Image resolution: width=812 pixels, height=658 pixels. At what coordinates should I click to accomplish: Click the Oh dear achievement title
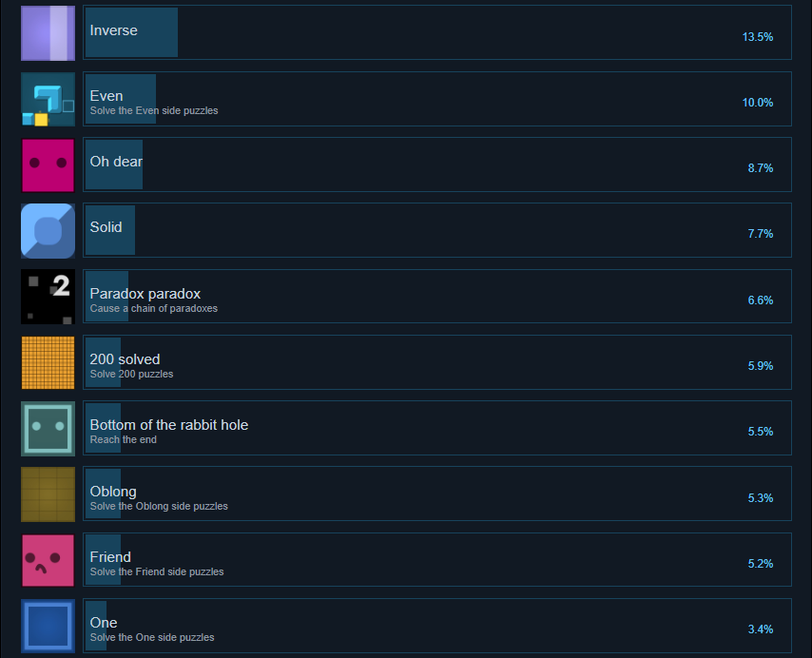[x=116, y=162]
